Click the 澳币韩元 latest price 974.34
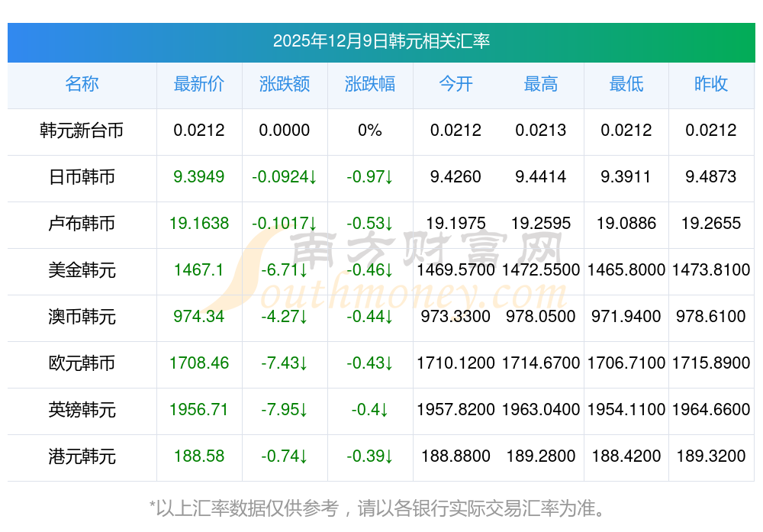 point(199,317)
